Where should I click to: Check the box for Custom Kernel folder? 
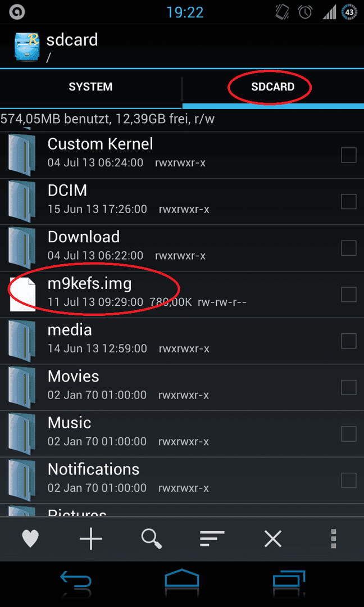point(348,155)
